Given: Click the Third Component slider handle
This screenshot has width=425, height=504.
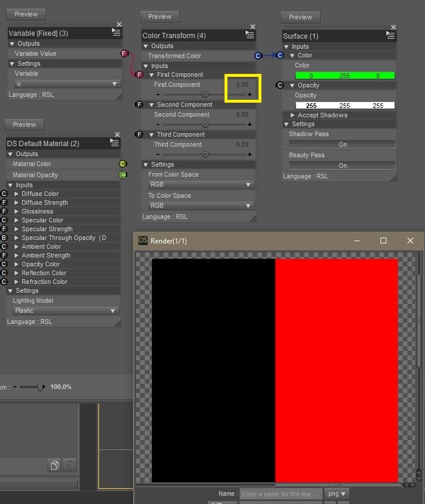Looking at the screenshot, I should click(205, 154).
